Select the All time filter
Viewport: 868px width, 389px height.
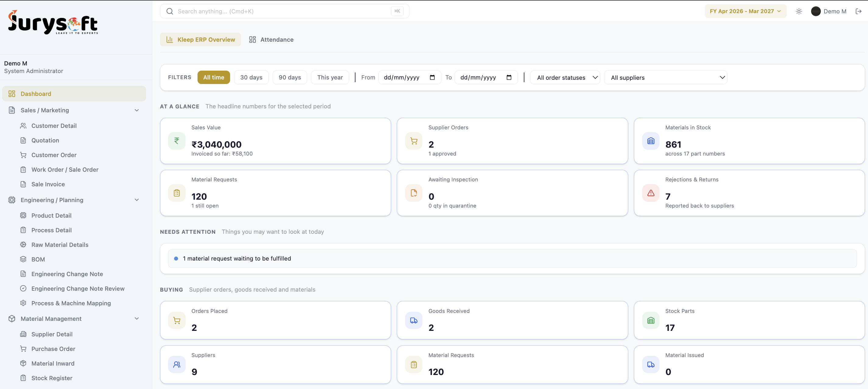(214, 78)
